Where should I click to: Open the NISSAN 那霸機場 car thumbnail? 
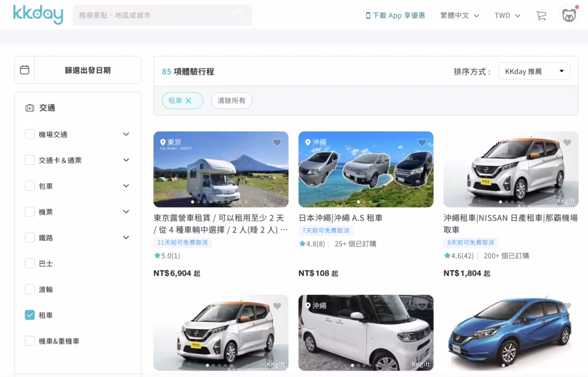(510, 170)
